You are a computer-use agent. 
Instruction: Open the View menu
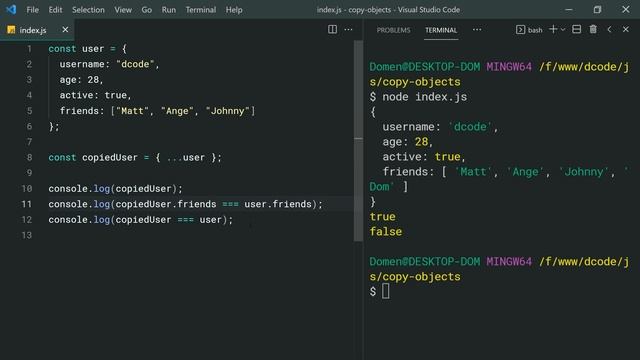123,9
